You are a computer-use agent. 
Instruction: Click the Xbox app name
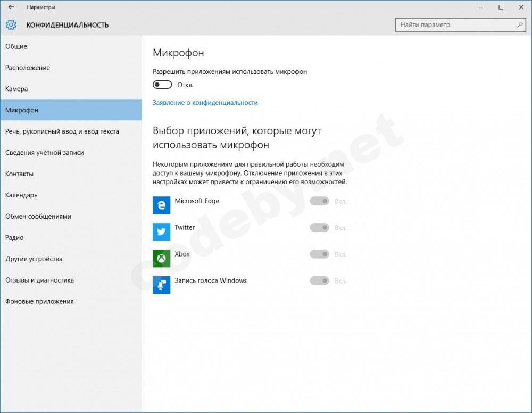pyautogui.click(x=182, y=254)
